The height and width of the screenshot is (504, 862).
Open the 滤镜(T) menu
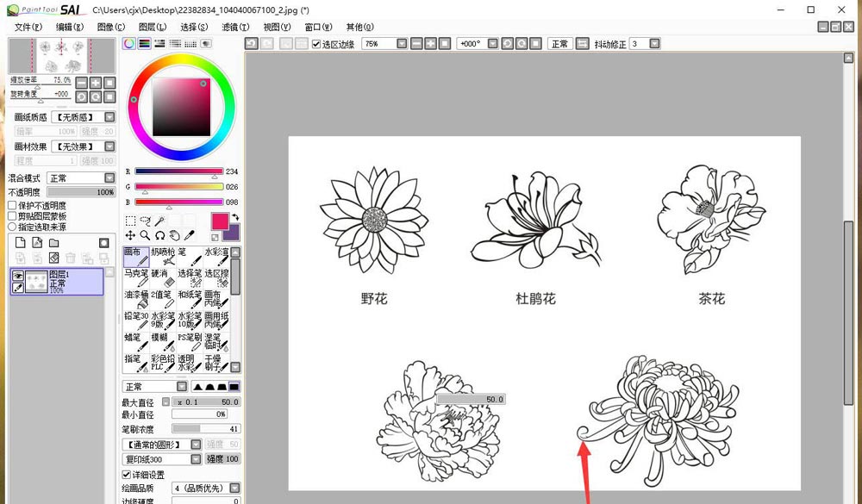[235, 27]
